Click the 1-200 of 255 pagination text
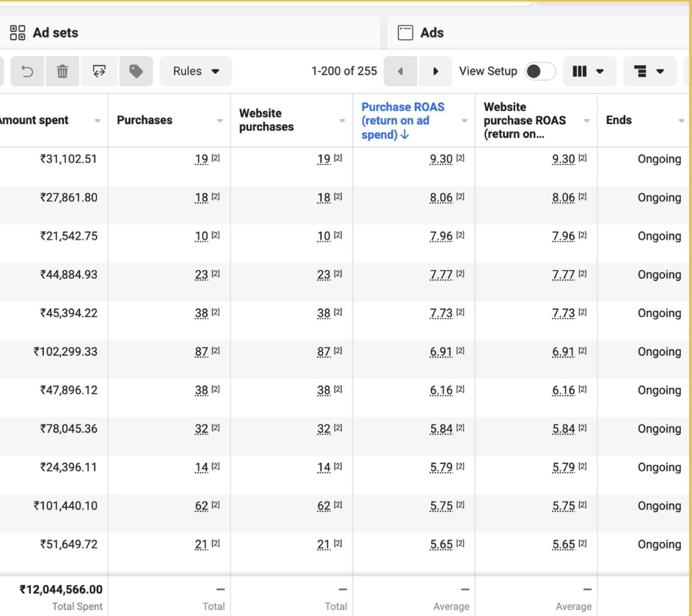Image resolution: width=692 pixels, height=616 pixels. (x=344, y=71)
